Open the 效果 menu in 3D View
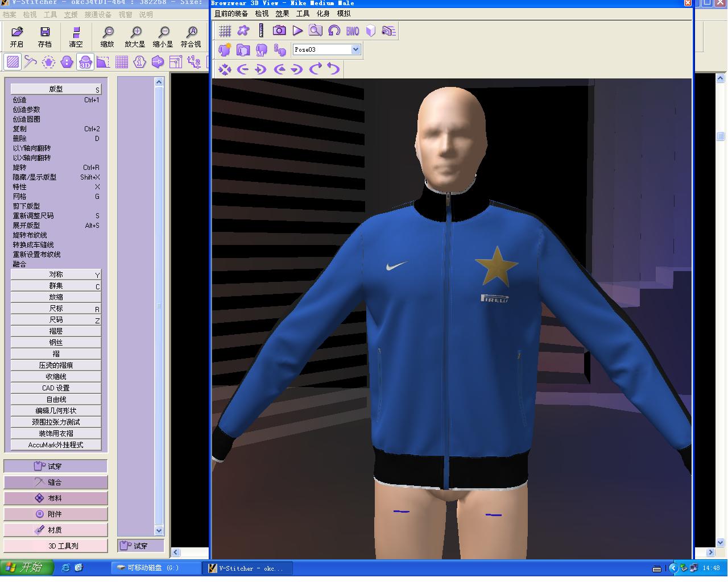728x582 pixels. (282, 14)
